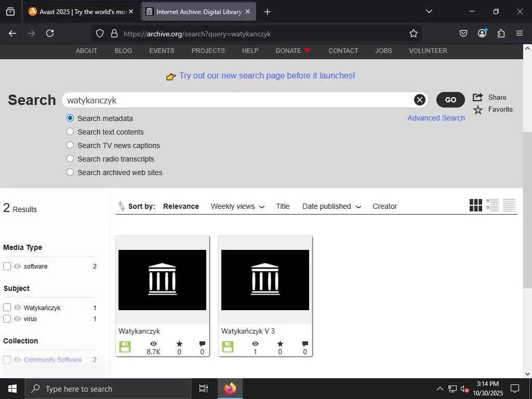Image resolution: width=532 pixels, height=399 pixels.
Task: Click the page vertical scrollbar
Action: tap(527, 210)
